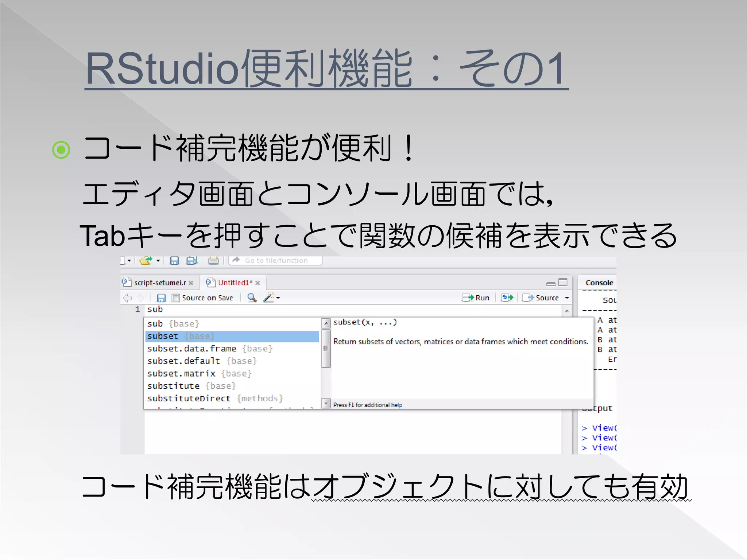The height and width of the screenshot is (560, 747).
Task: Choose 'substitute {base}' completion
Action: 232,386
